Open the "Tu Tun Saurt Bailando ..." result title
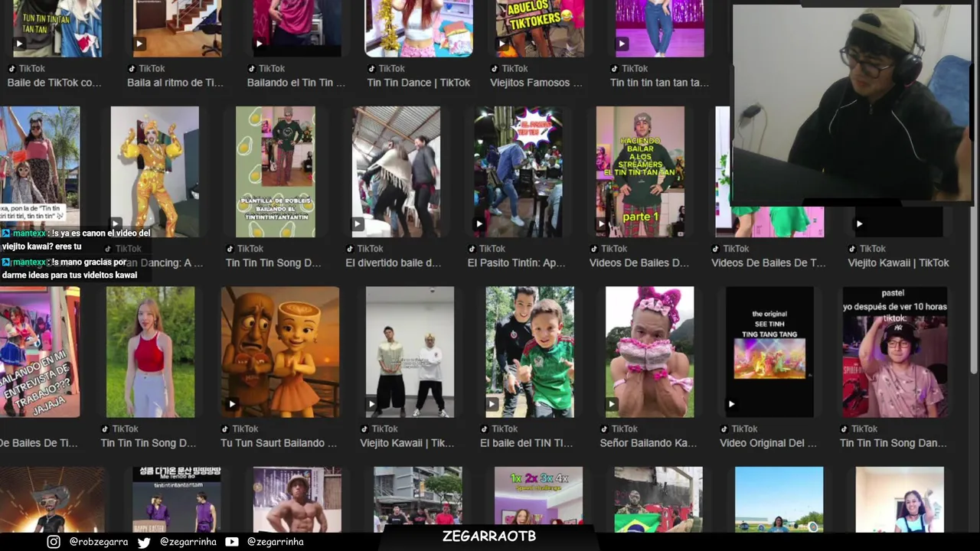This screenshot has height=551, width=980. click(279, 443)
